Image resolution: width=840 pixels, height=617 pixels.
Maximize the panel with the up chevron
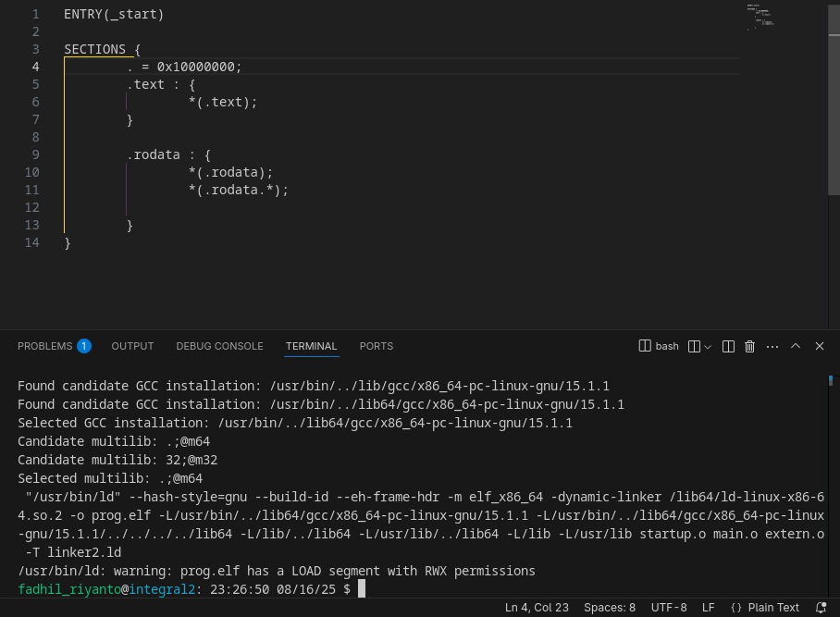[x=796, y=346]
